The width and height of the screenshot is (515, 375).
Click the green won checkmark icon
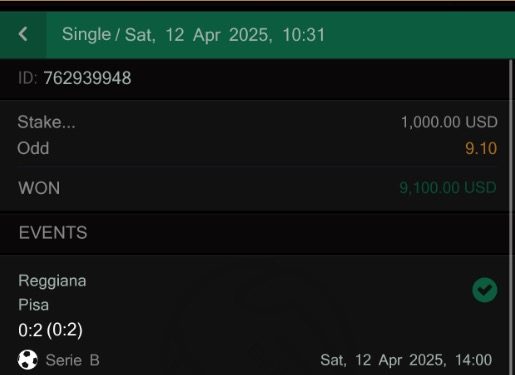click(484, 290)
